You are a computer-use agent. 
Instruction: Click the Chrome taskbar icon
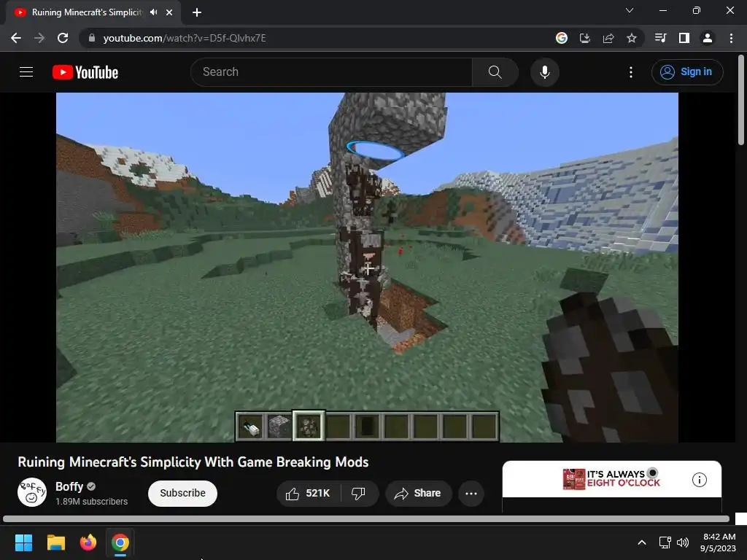[120, 542]
